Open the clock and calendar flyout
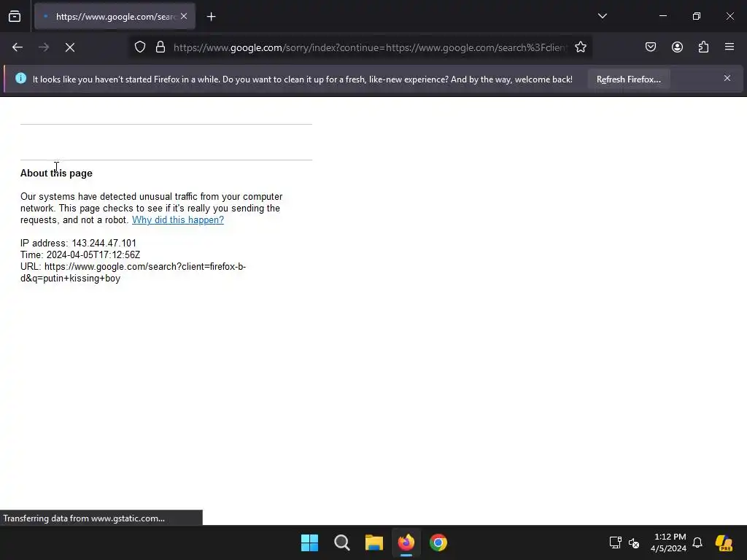Screen dimensions: 747x560 (x=668, y=542)
